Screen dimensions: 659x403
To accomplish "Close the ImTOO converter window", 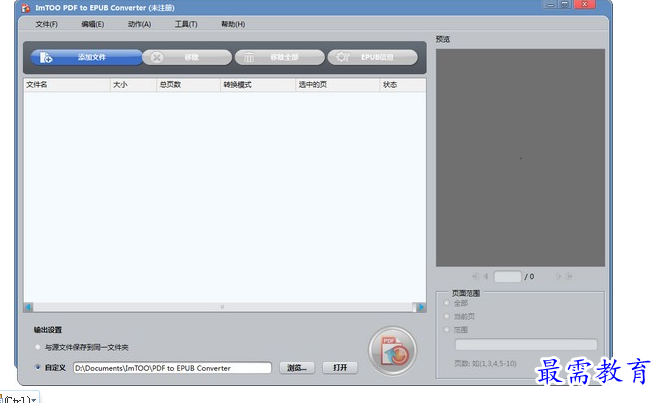I will (x=584, y=5).
